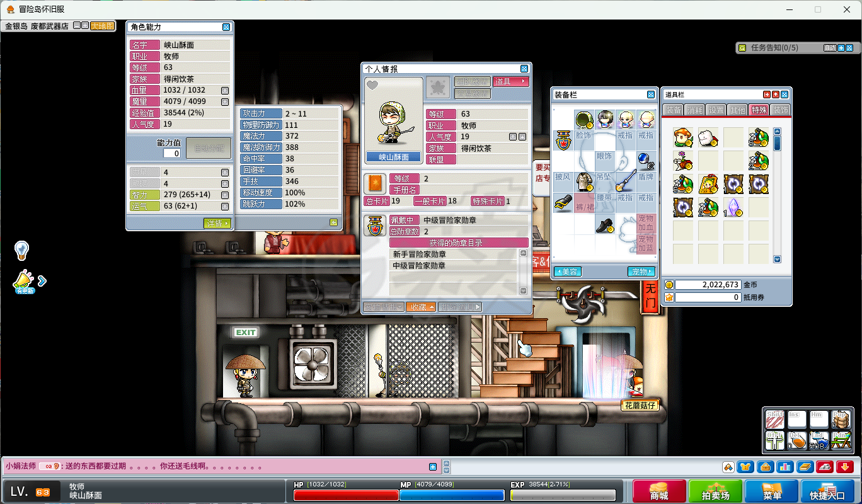Toggle the 任务告知 quest notifier checkbox icon
Viewport: 862px width, 504px height.
742,48
